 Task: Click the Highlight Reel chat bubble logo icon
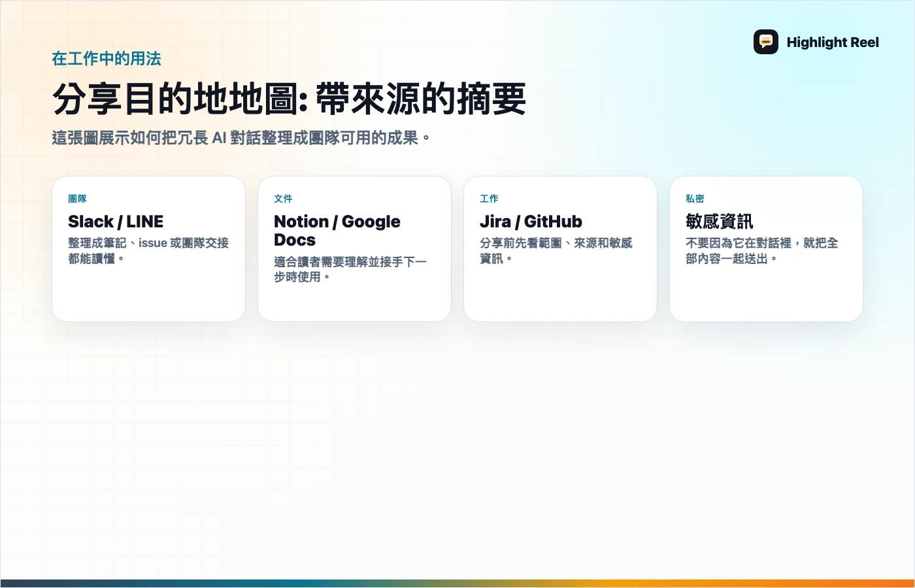766,42
